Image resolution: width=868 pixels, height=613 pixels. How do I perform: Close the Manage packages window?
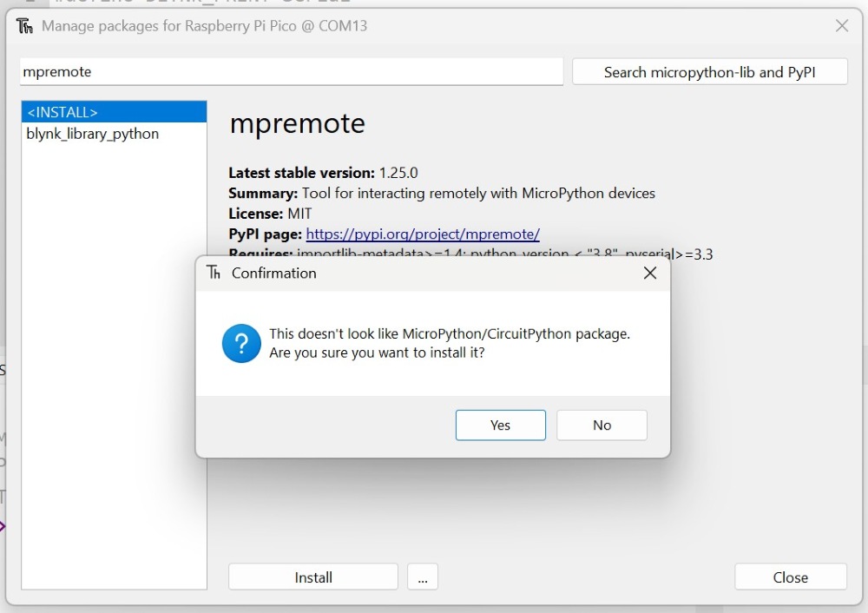[842, 26]
